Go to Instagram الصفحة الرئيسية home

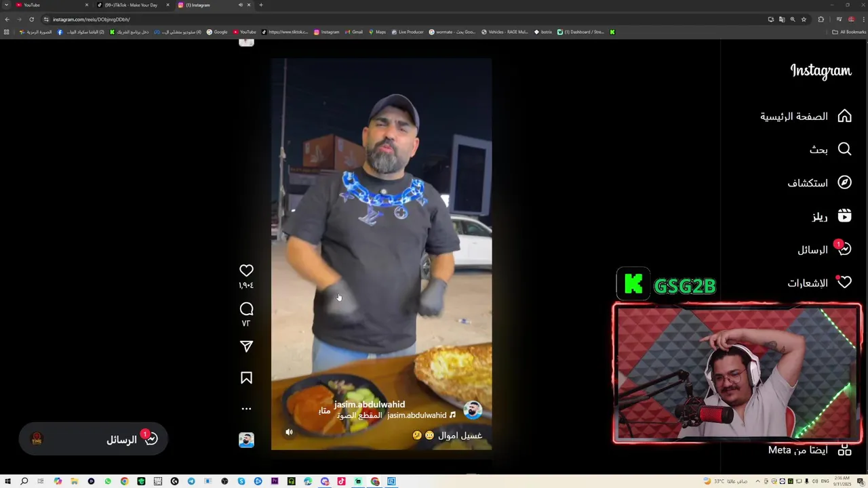(806, 117)
